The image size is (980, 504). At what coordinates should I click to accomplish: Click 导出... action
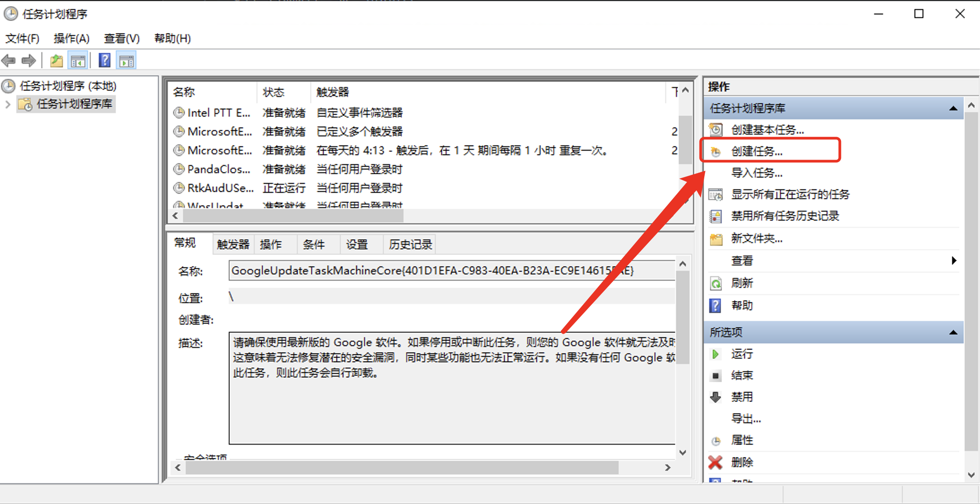[x=746, y=419]
